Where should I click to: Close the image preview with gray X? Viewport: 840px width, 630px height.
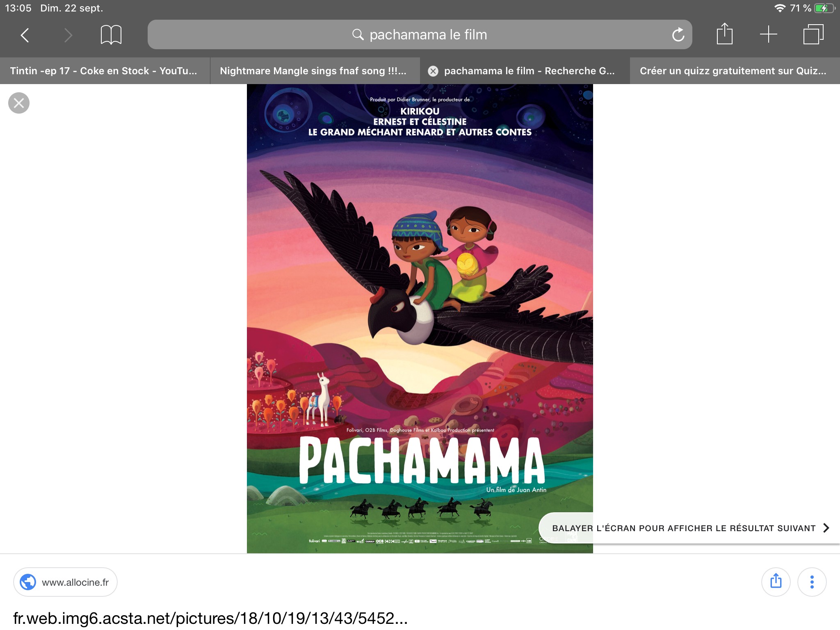click(19, 103)
